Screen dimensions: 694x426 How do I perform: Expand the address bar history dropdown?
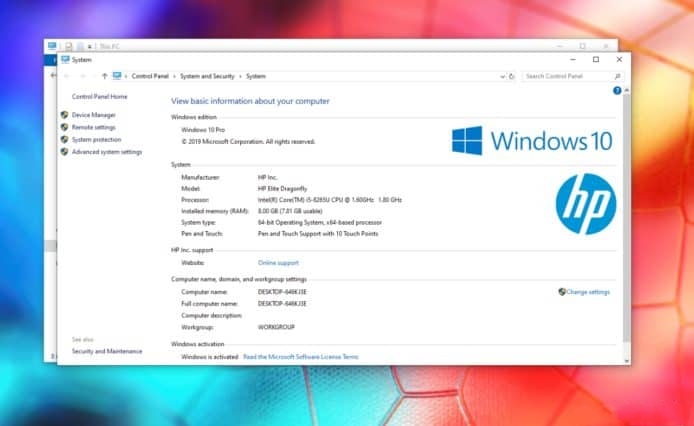(502, 77)
